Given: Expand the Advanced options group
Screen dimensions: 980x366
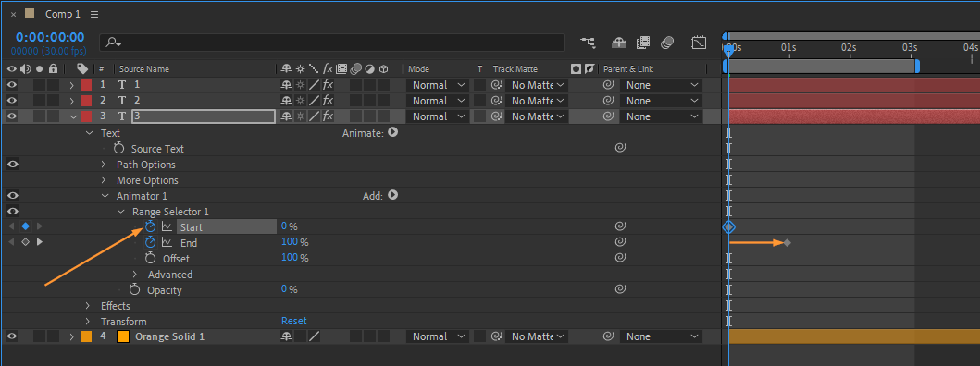Looking at the screenshot, I should (135, 274).
